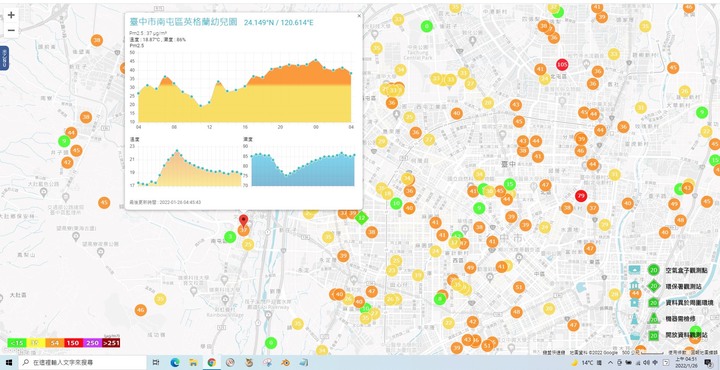This screenshot has width=720, height=370.
Task: Zoom in the map with plus button
Action: [11, 15]
